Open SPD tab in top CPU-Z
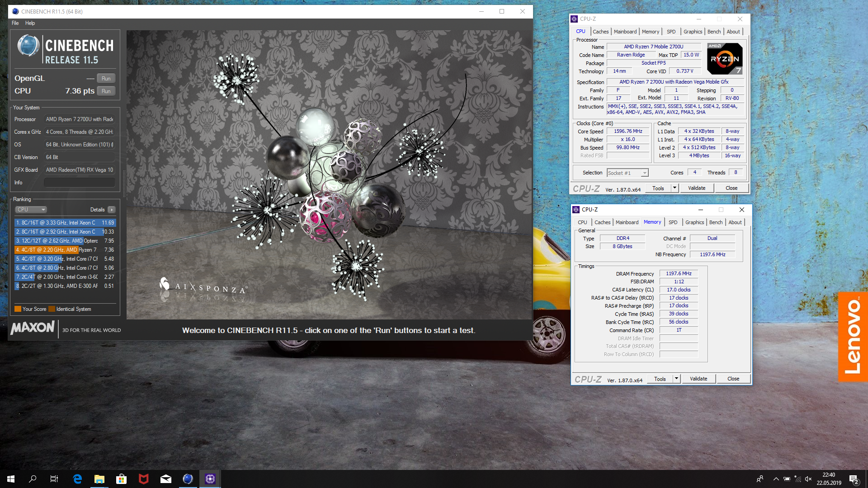 tap(671, 32)
